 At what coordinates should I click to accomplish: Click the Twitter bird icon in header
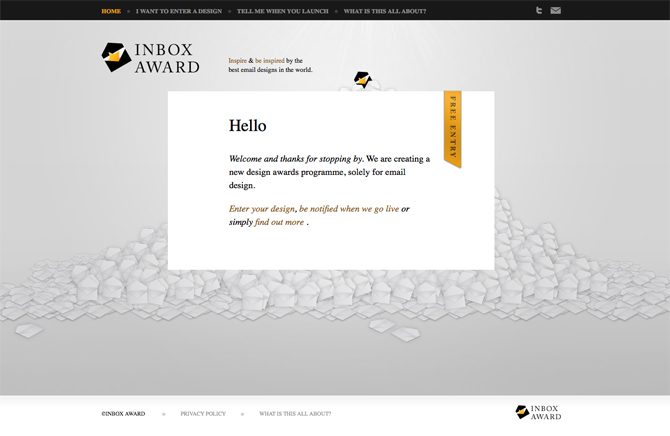click(x=539, y=11)
